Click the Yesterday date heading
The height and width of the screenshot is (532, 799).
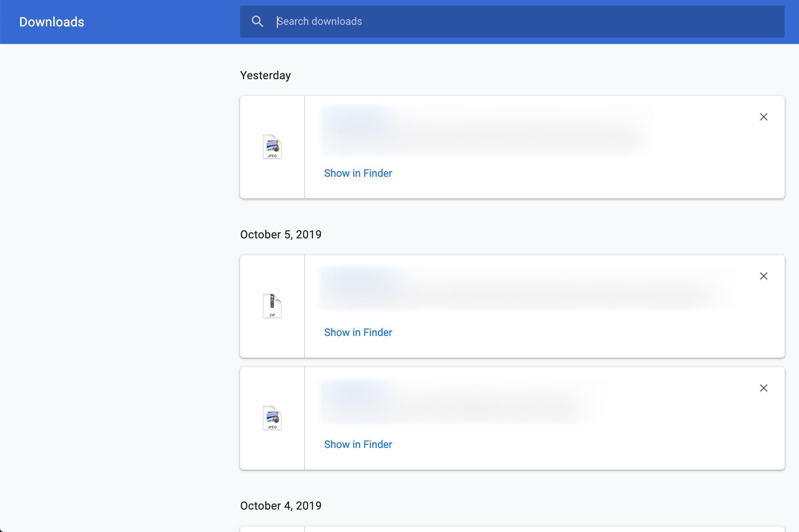pos(265,76)
